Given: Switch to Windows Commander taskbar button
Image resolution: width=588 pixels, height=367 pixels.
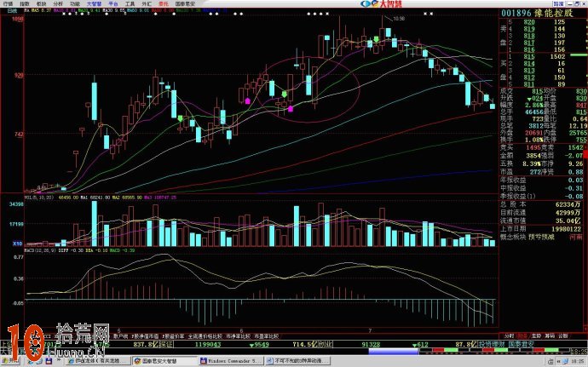Looking at the screenshot, I should 231,361.
